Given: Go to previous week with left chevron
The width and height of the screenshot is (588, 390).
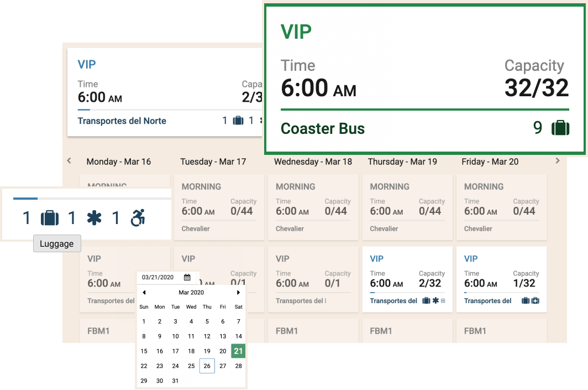Looking at the screenshot, I should [x=69, y=160].
